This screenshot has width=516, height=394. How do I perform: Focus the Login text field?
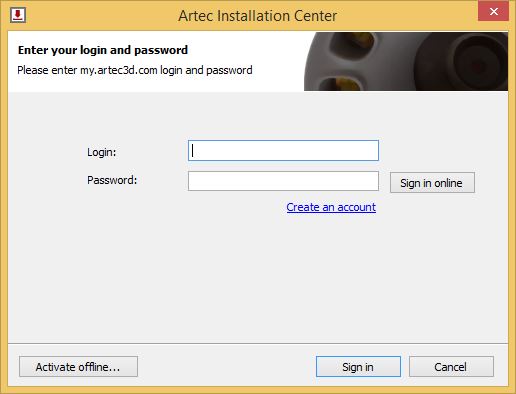pos(283,150)
